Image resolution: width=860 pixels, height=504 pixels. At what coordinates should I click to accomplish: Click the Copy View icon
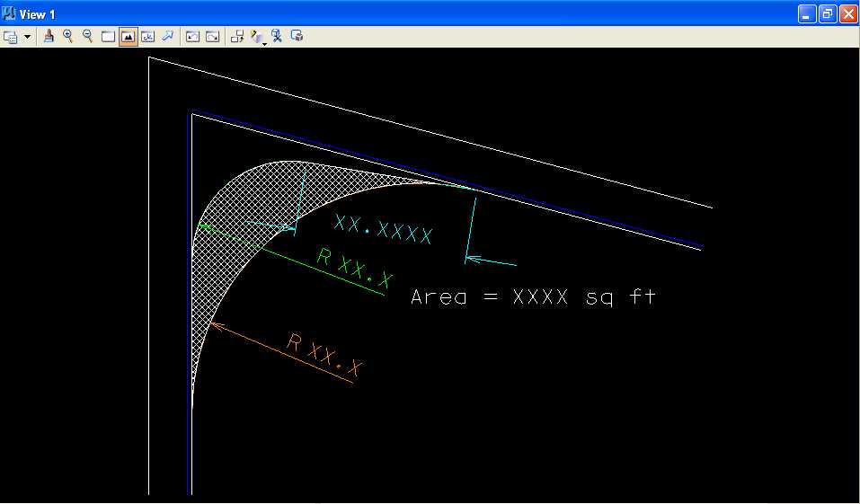pos(237,37)
